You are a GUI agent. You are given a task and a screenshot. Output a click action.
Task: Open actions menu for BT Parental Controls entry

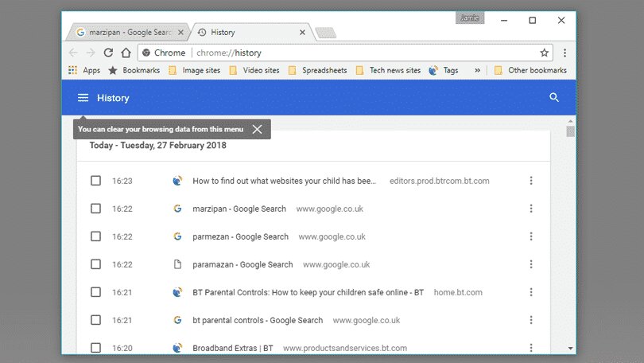click(531, 292)
